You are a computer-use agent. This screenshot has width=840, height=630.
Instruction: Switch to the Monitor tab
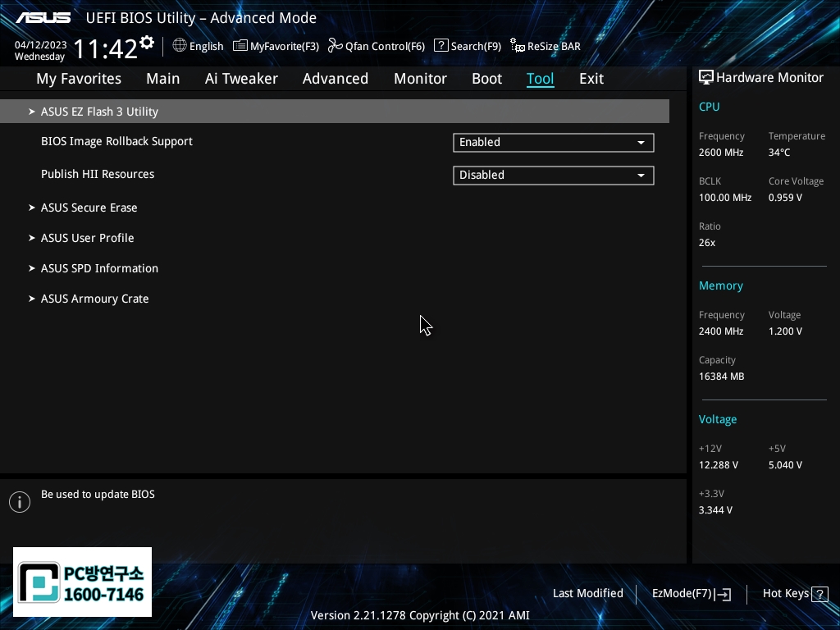tap(421, 79)
